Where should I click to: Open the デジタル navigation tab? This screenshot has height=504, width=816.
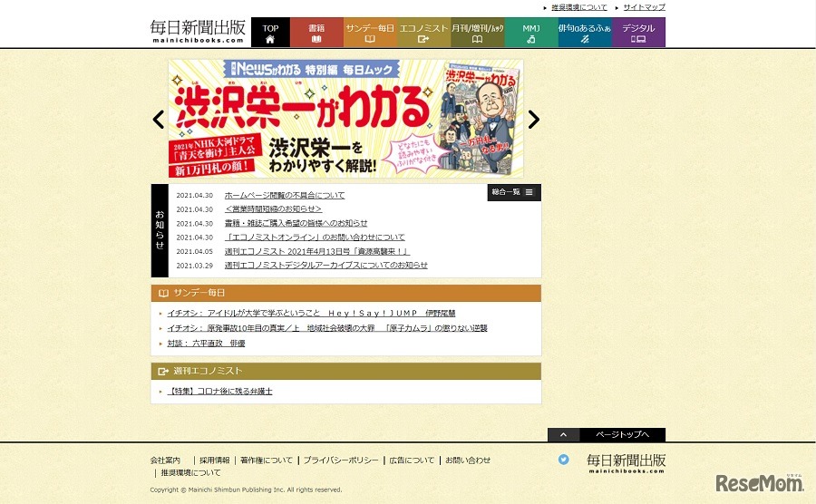[x=638, y=33]
